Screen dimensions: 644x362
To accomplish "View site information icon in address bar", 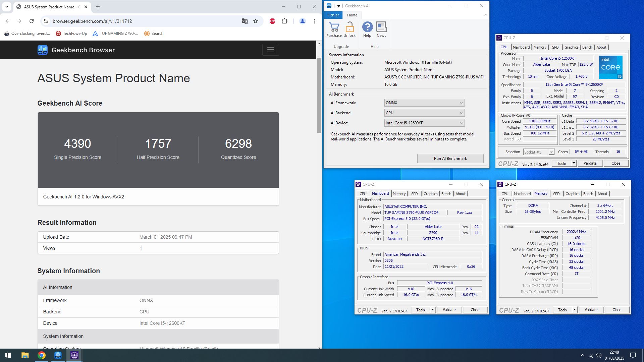I will (46, 21).
